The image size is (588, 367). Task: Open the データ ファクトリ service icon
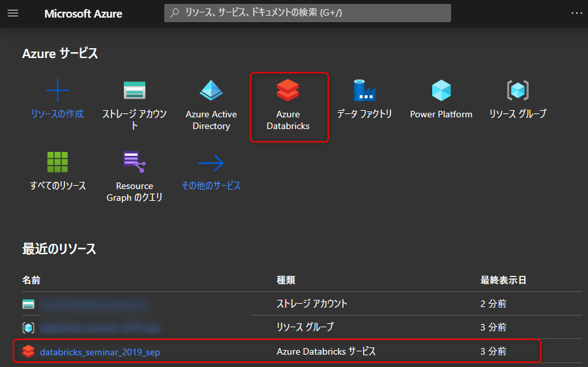click(364, 91)
